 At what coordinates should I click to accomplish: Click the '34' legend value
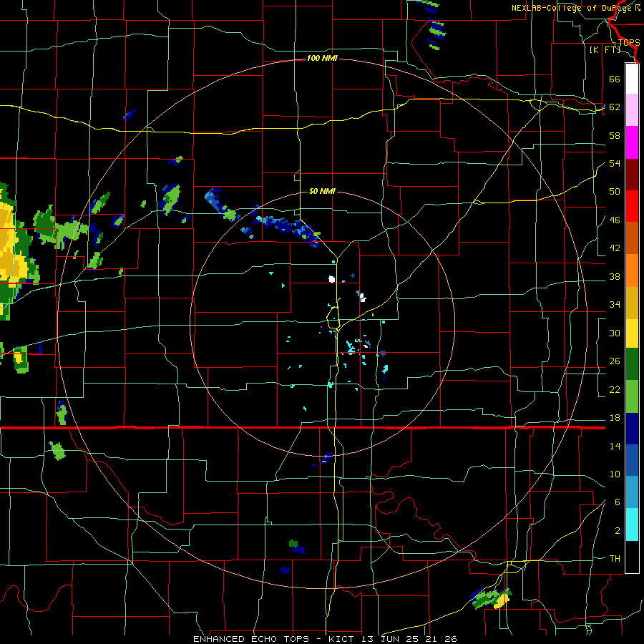pos(615,304)
